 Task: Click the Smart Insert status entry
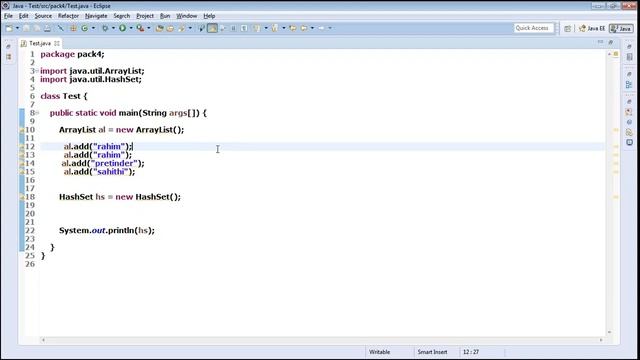(432, 352)
